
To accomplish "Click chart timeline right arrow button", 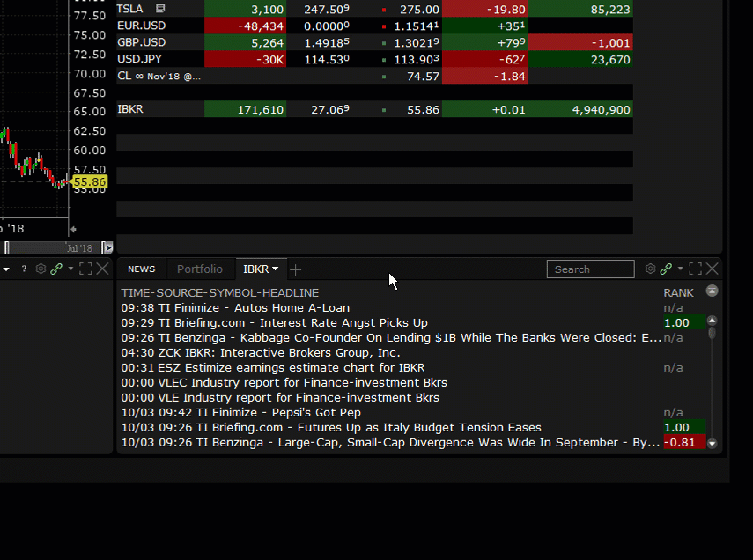I will click(108, 247).
